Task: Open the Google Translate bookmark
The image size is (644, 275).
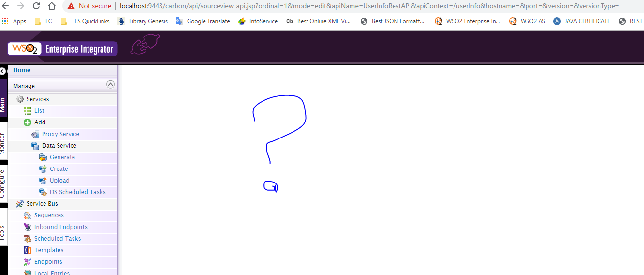Action: coord(203,21)
